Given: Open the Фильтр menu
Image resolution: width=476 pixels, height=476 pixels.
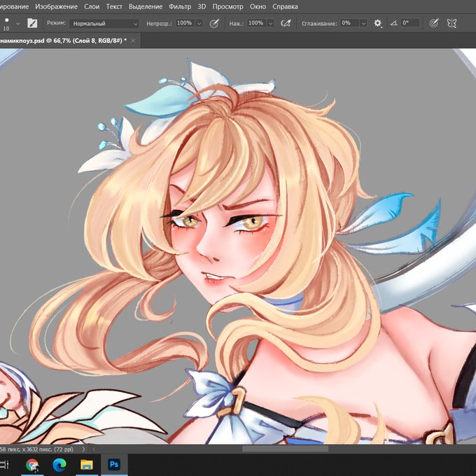Looking at the screenshot, I should coord(180,6).
